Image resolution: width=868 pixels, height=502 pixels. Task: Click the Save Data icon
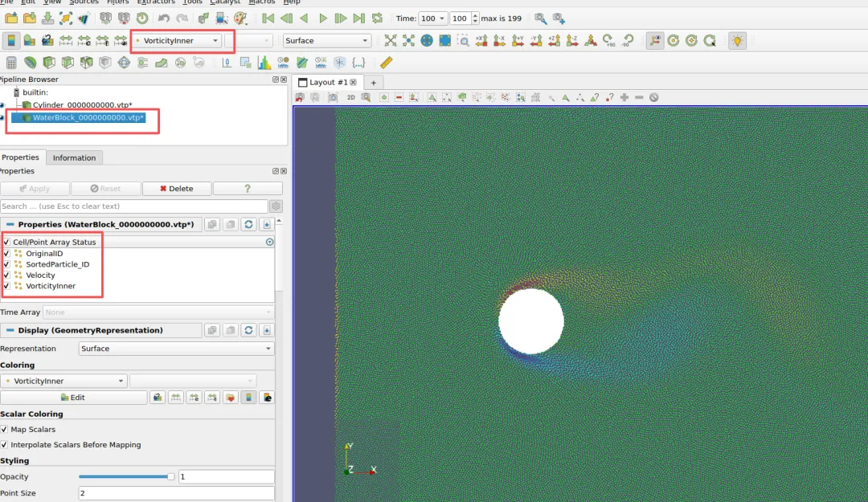(x=47, y=18)
